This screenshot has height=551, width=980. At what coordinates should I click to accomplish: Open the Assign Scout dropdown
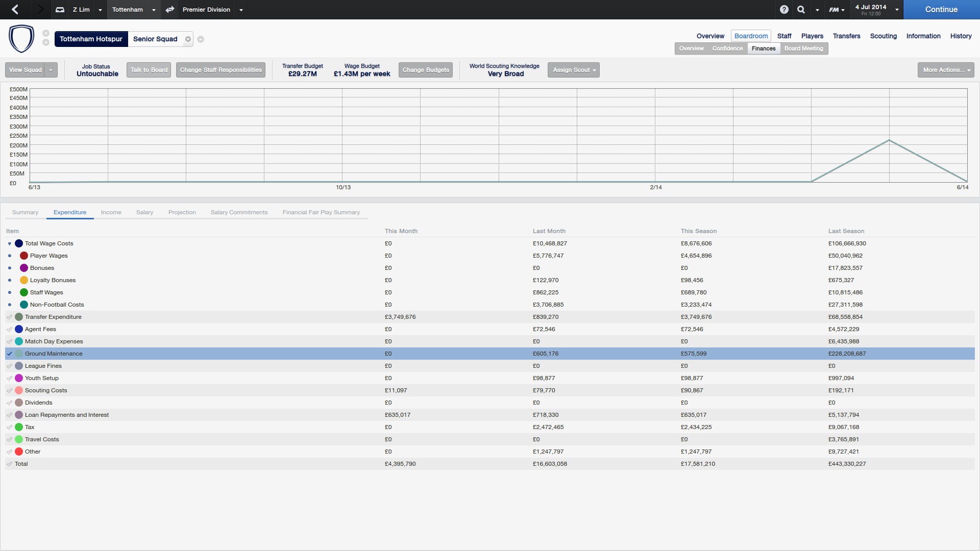click(x=574, y=70)
